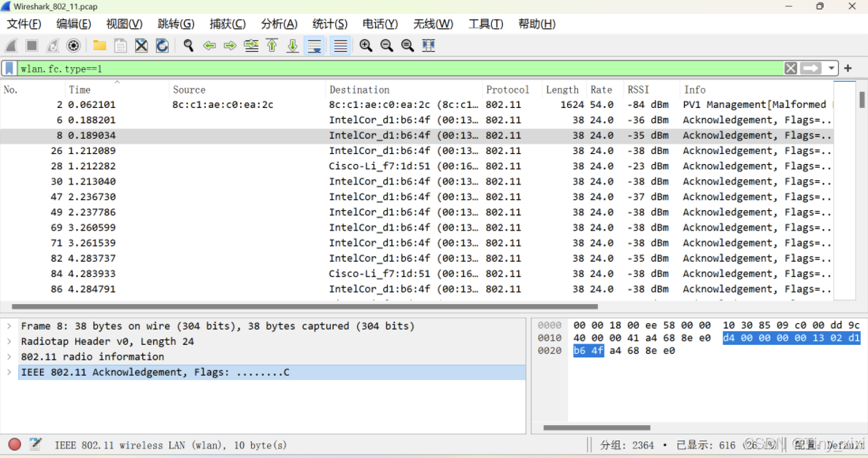Screen dimensions: 868x458
Task: Zoom in on the packet text
Action: [x=366, y=45]
